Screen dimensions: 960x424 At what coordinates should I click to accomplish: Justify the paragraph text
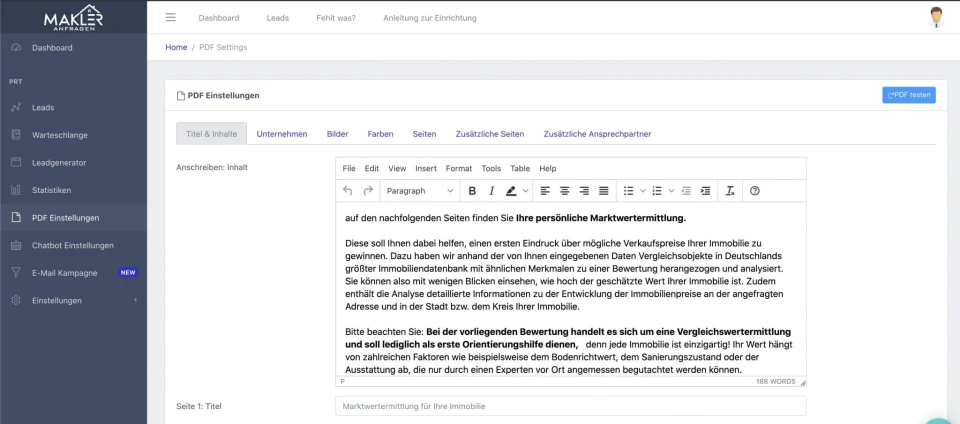pos(604,191)
